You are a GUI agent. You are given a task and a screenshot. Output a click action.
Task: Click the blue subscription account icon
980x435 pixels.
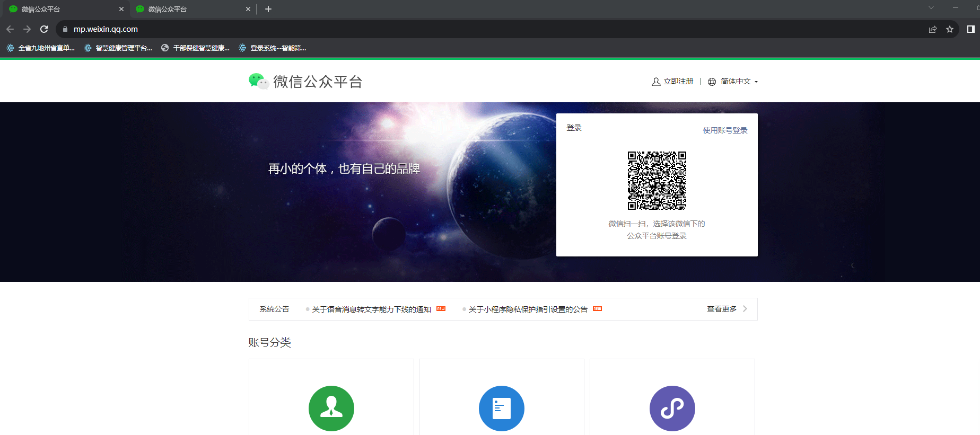coord(501,408)
